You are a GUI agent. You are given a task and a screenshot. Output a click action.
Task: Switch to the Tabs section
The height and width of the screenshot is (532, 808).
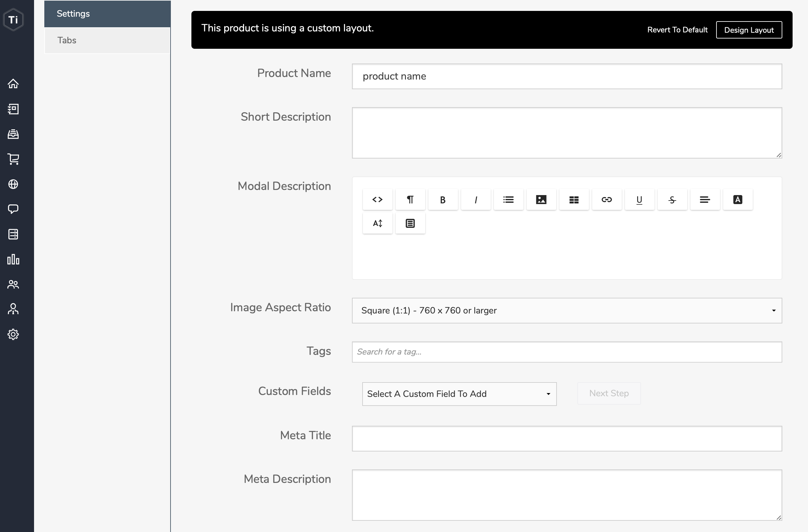pos(107,40)
